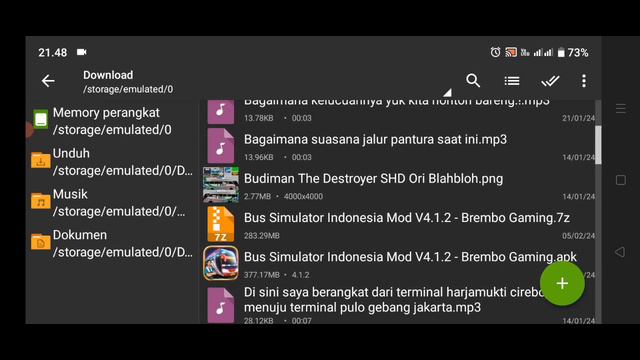Tap the Budiman The Destroyer image thumbnail
This screenshot has height=360, width=640.
point(221,185)
